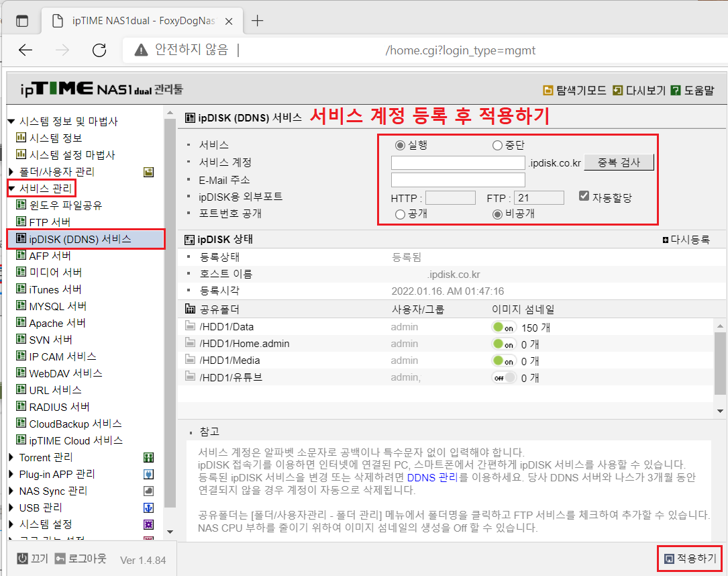The width and height of the screenshot is (728, 576).
Task: Click the 탐색기모드 explorer mode icon
Action: click(548, 90)
